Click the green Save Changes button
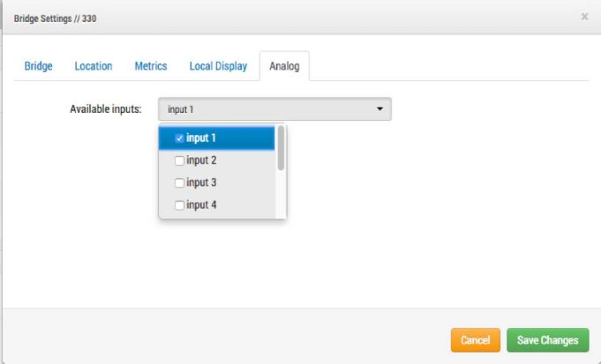This screenshot has width=601, height=364. point(547,340)
